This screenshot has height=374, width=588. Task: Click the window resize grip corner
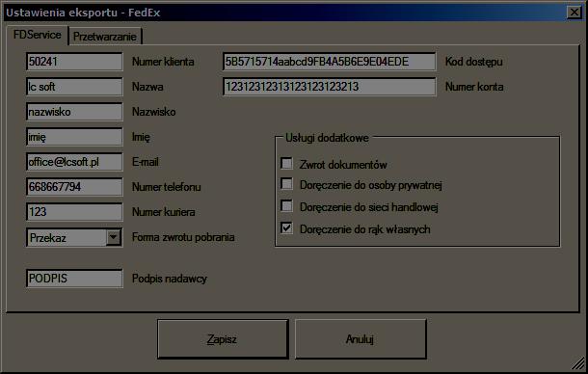(578, 363)
